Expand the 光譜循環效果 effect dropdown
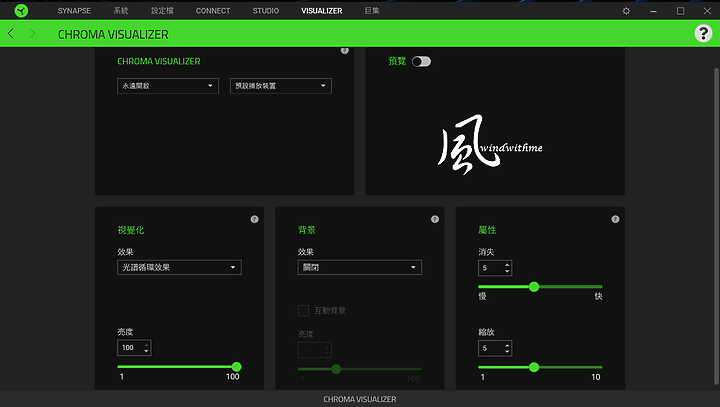Screen dimensions: 720x407 180,267
